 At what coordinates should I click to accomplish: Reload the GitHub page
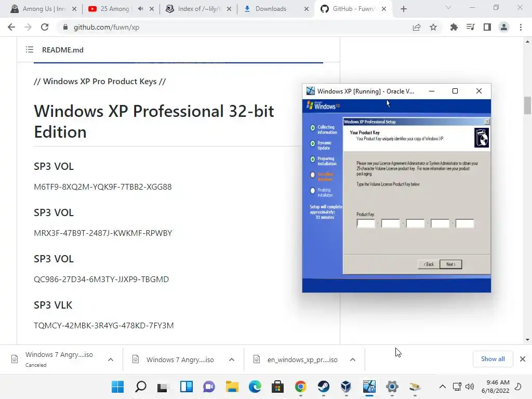[45, 27]
